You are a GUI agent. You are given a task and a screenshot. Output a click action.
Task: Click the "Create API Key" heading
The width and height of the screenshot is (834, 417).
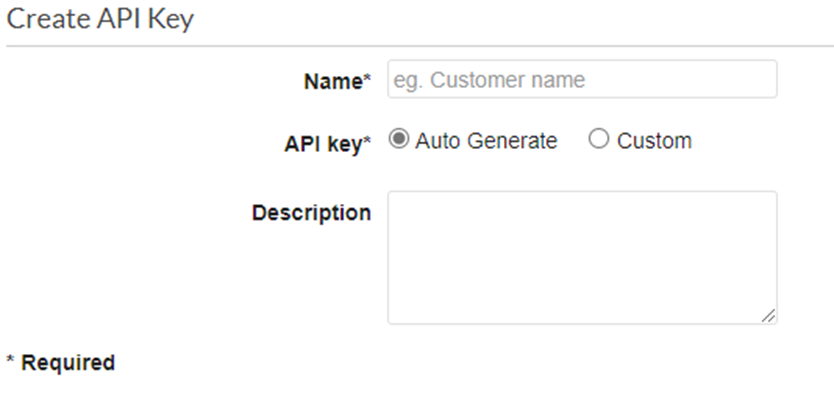(x=100, y=20)
